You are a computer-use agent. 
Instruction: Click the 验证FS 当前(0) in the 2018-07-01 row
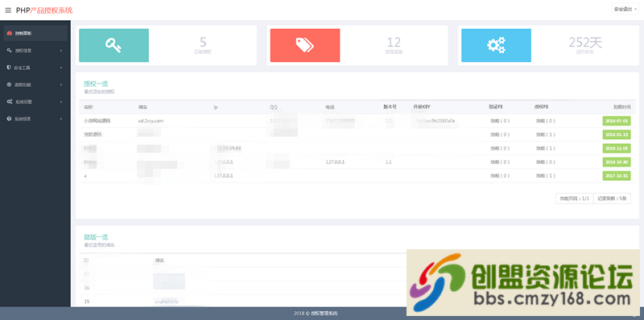click(499, 121)
